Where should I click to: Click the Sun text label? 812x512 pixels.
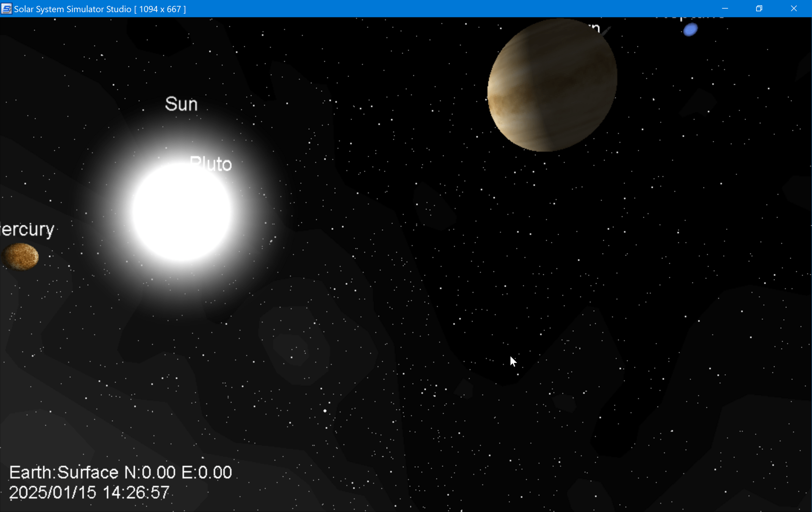(x=181, y=104)
